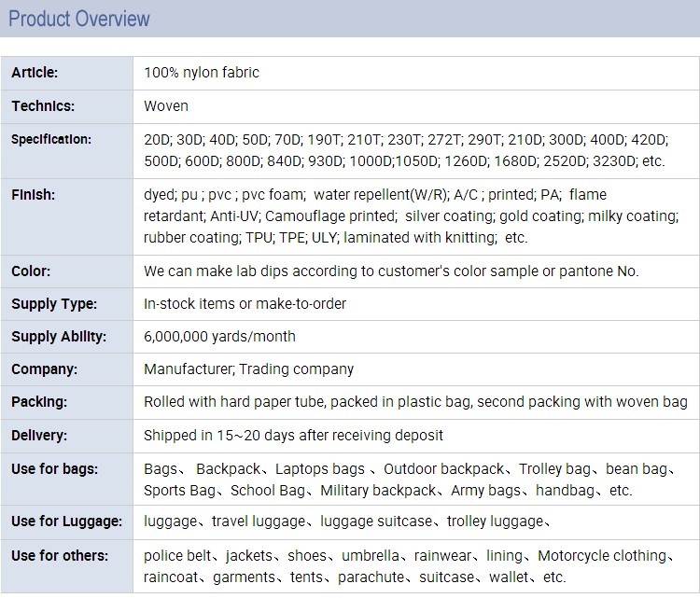Click the Company row label
The image size is (700, 598).
[x=44, y=369]
